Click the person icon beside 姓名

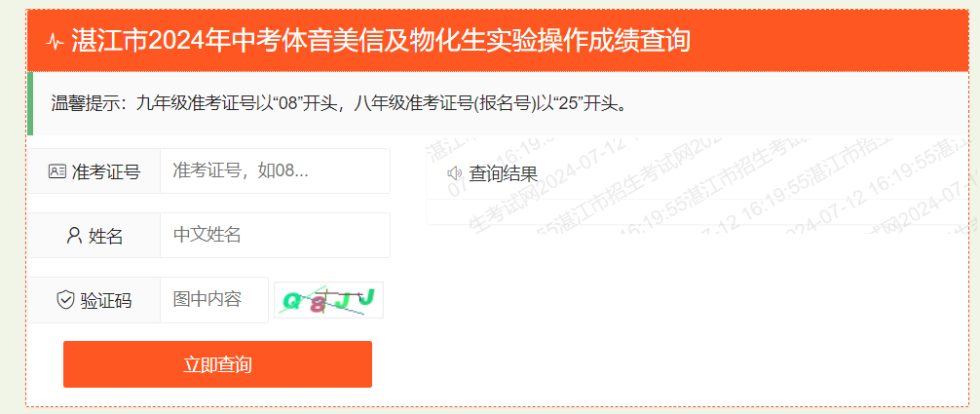coord(74,236)
